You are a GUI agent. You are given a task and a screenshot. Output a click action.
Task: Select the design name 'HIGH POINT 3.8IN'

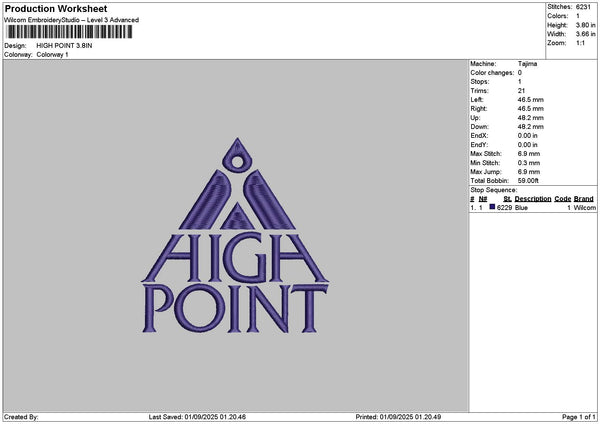[64, 46]
